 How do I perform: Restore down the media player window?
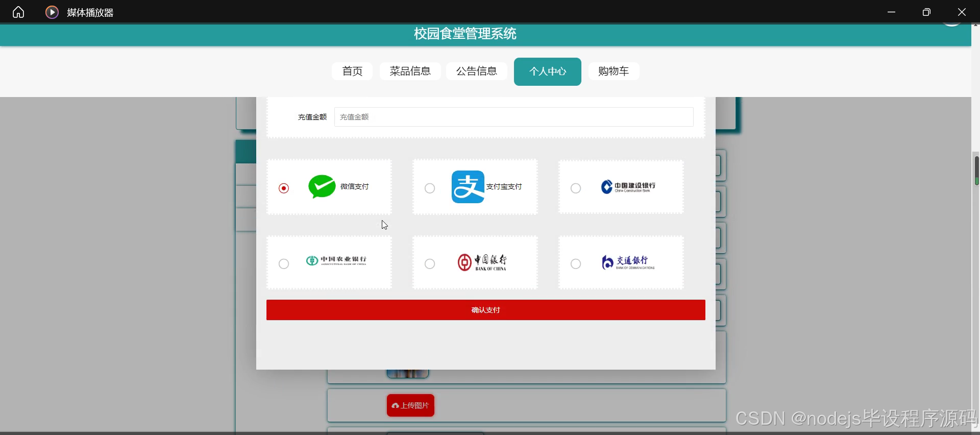coord(926,12)
